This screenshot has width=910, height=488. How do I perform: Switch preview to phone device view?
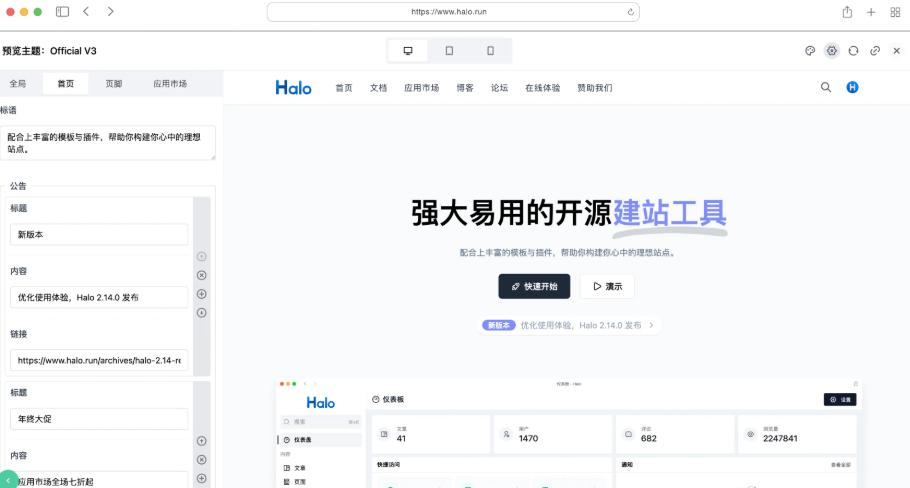[x=490, y=51]
